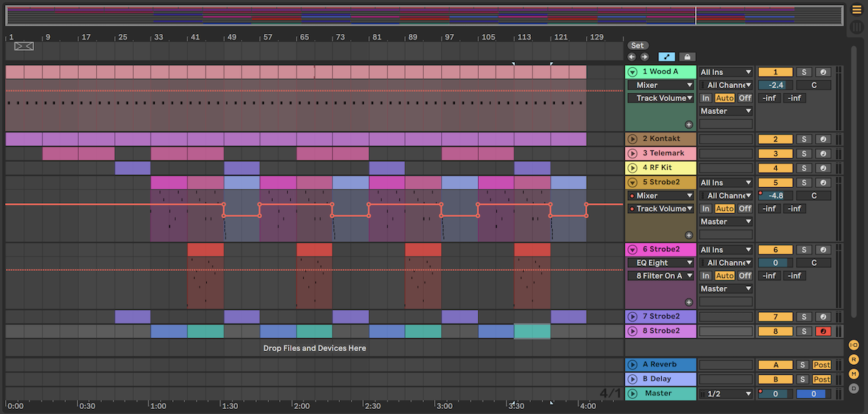Click the loop brace icon under bar 1
Viewport: 868px width, 414px height.
(23, 46)
